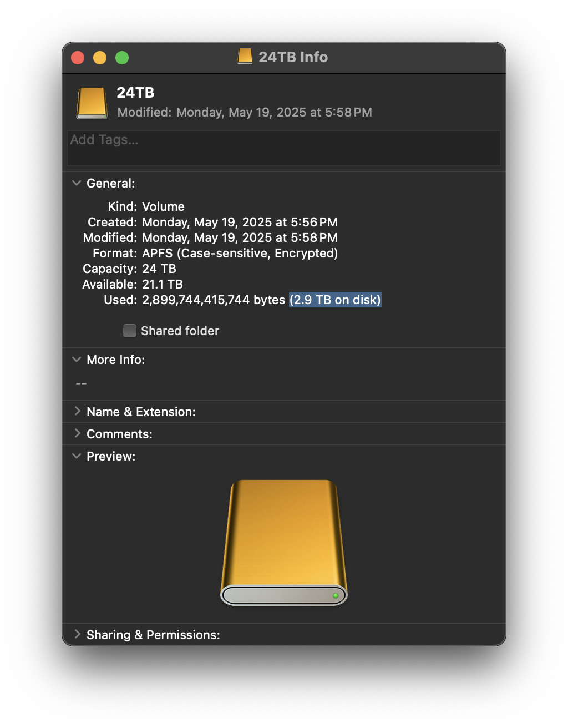The image size is (568, 728).
Task: Click the Modified date under the volume name
Action: pos(274,112)
